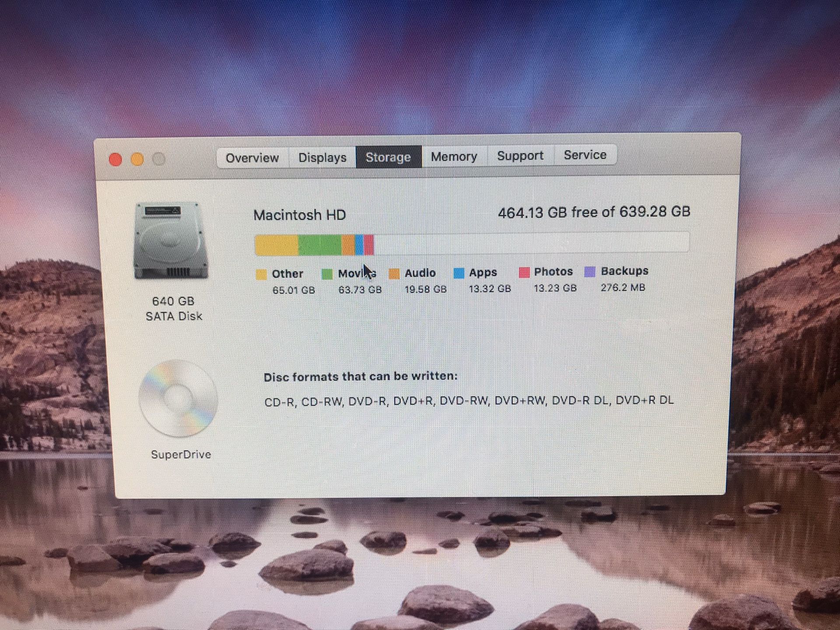Click the orange Audio legend icon

[393, 273]
